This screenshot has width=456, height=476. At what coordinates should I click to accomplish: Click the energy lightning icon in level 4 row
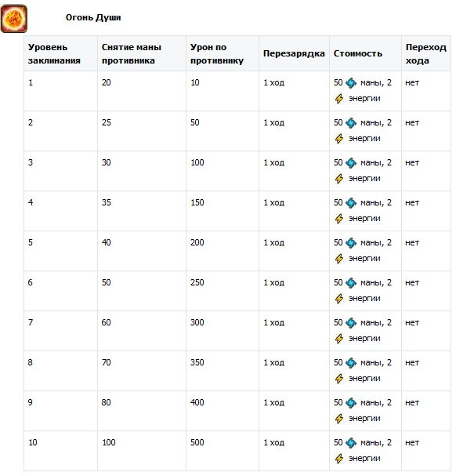339,219
